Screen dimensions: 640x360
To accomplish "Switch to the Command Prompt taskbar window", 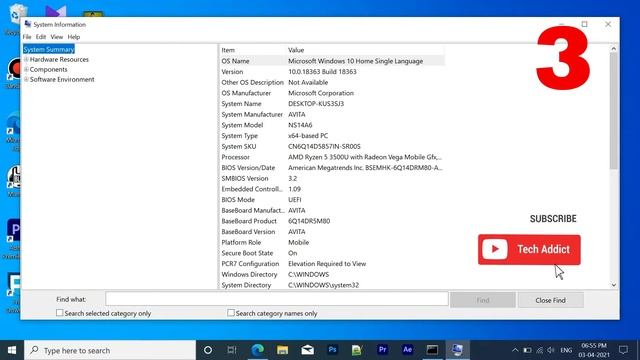I will (432, 350).
